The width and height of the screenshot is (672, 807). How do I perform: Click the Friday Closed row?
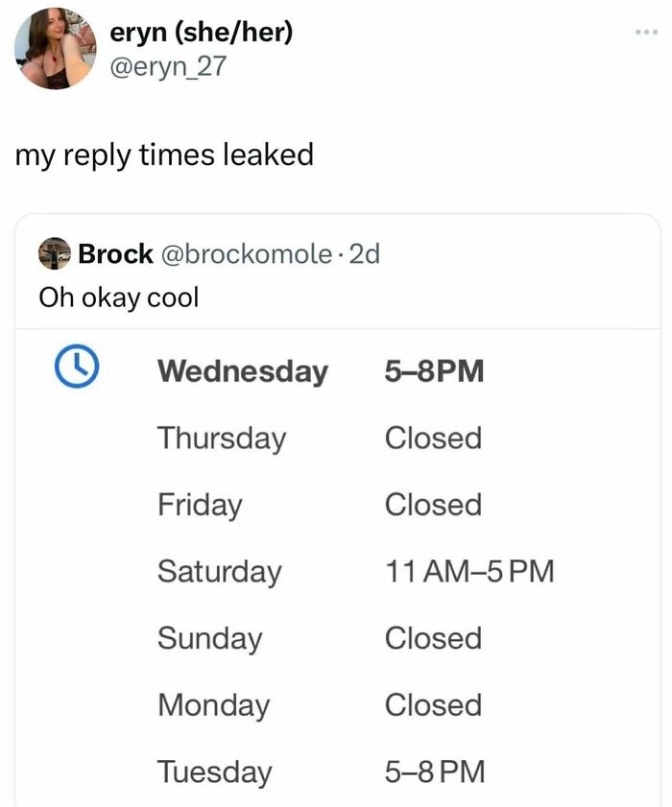click(x=433, y=505)
